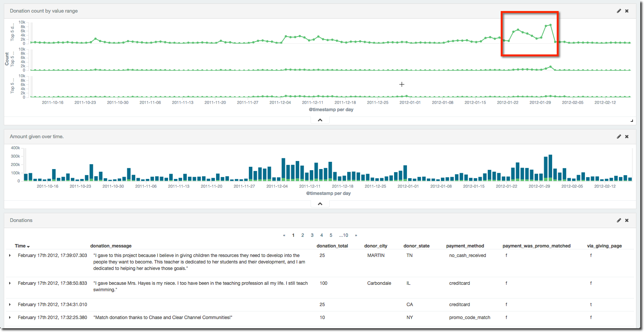Expand the 17:39:07.303 donation row

10,255
